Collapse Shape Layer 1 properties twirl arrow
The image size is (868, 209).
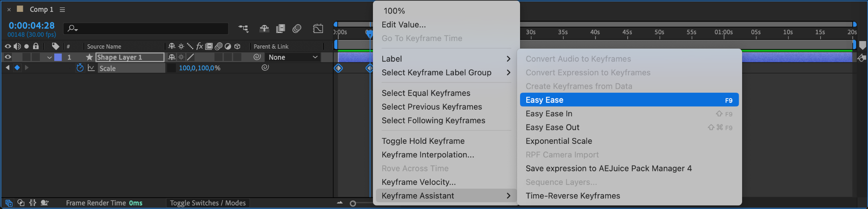click(50, 57)
